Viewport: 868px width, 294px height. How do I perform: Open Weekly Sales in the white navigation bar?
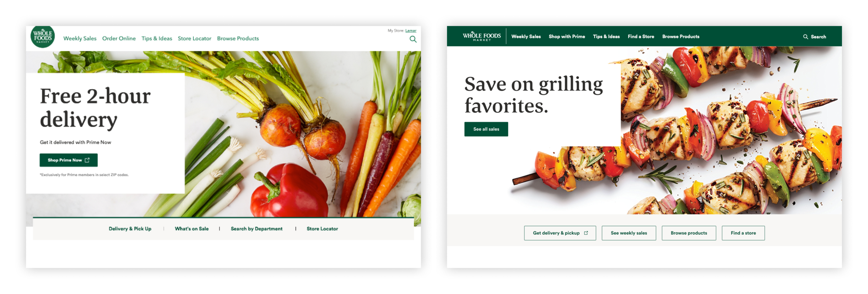click(80, 38)
